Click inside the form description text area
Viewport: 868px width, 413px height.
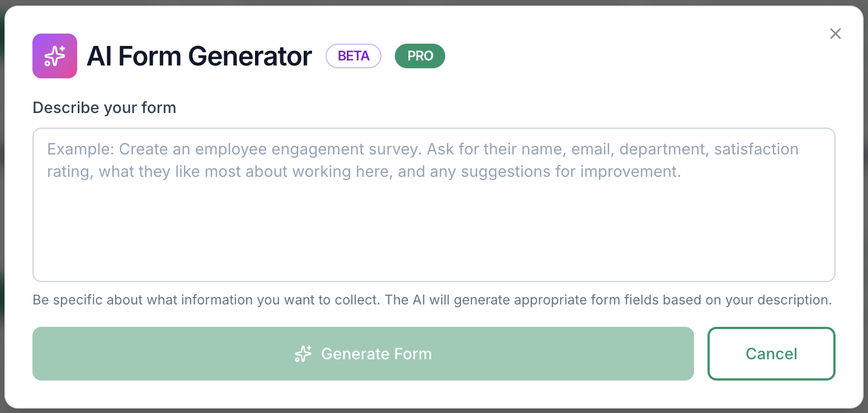pos(433,205)
